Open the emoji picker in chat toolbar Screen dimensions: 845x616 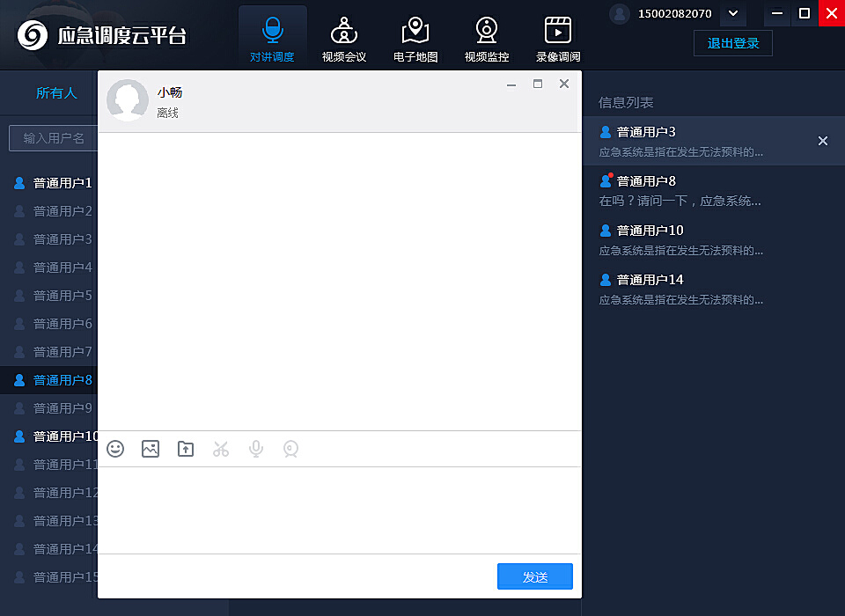click(x=115, y=449)
